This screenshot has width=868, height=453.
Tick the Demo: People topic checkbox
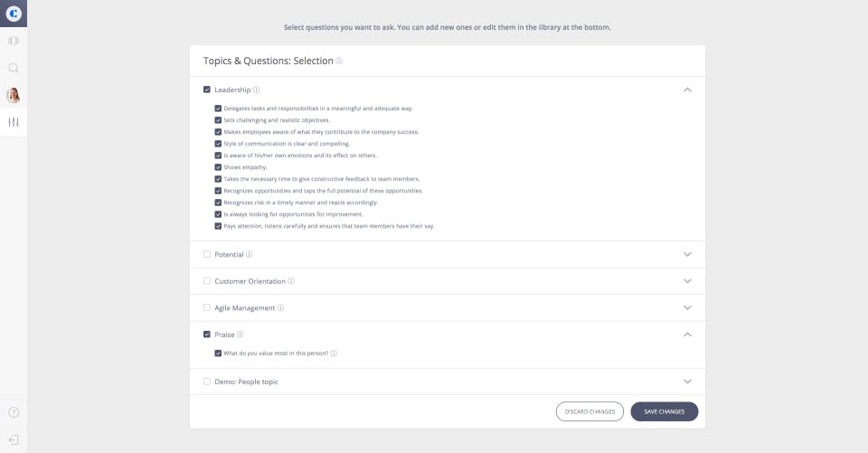click(x=207, y=382)
